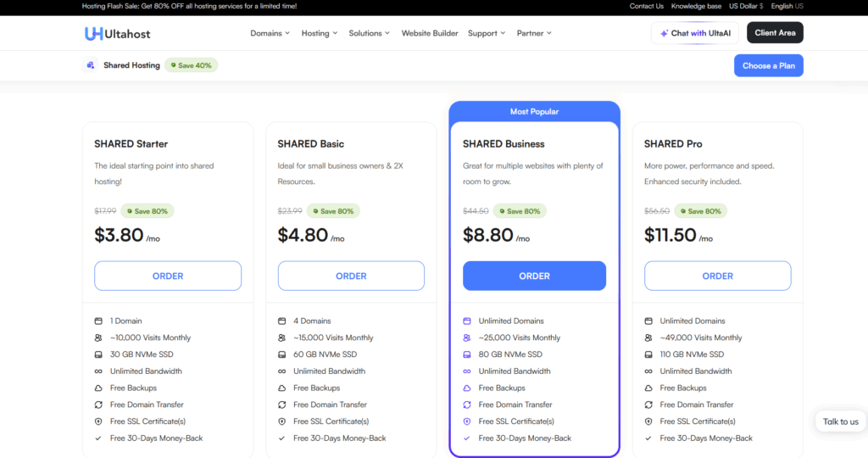Click Save 80% badge in SHARED Starter
This screenshot has width=868, height=458.
pyautogui.click(x=147, y=211)
